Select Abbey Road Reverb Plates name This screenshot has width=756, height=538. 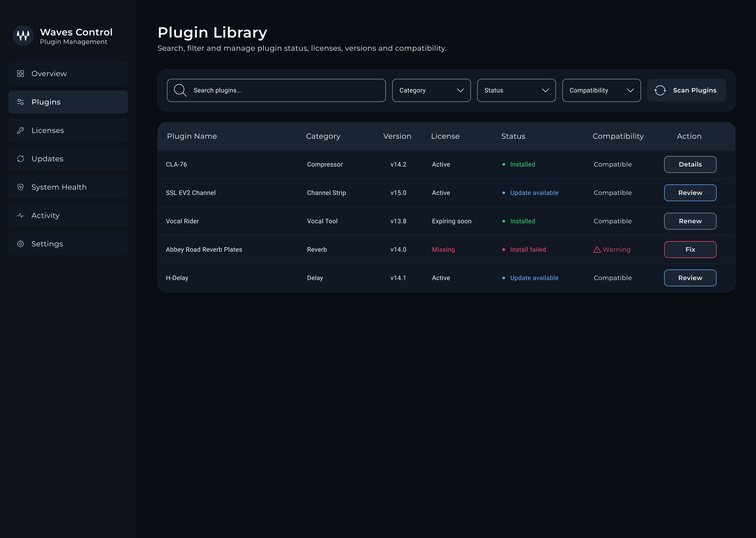coord(204,249)
